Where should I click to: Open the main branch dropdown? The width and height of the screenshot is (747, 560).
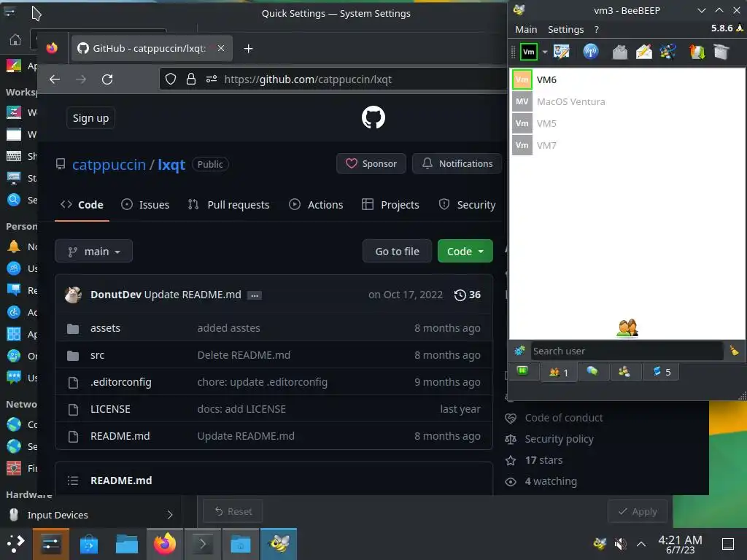[94, 251]
